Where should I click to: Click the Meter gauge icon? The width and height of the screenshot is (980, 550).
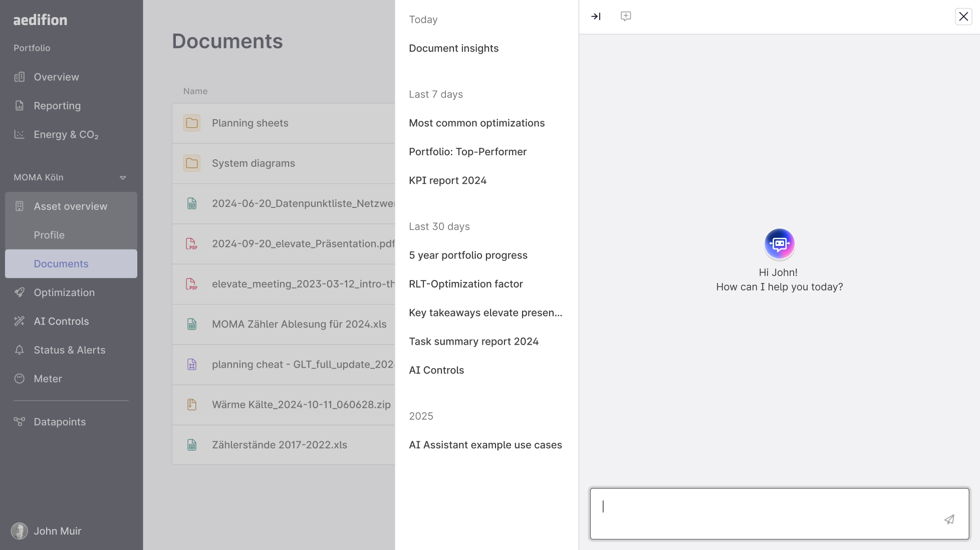point(20,379)
